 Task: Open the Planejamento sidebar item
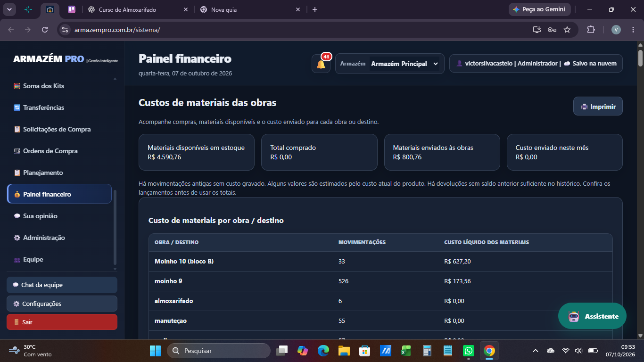click(x=59, y=173)
